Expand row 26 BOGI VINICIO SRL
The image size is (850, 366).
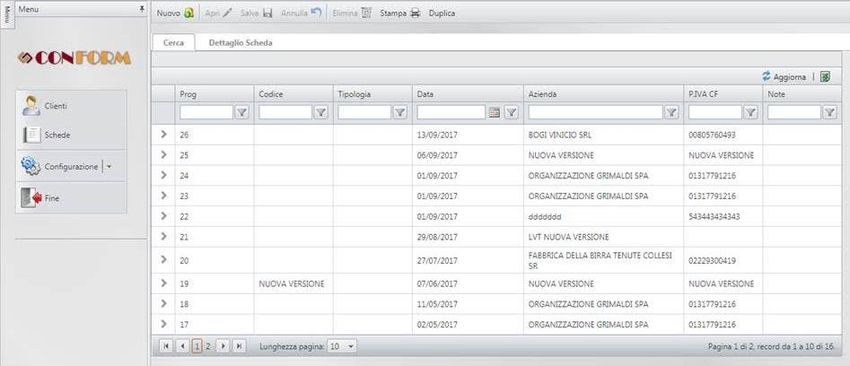tap(164, 134)
